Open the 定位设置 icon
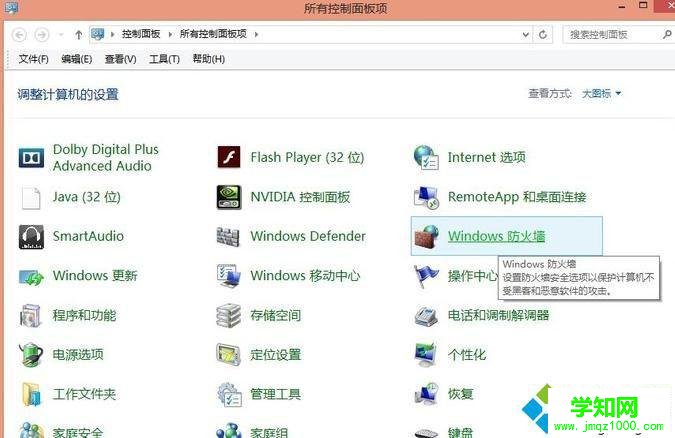This screenshot has height=438, width=675. 229,354
